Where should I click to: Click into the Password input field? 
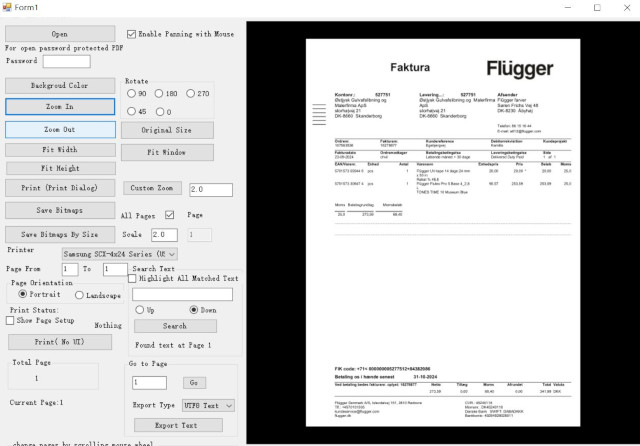tap(67, 61)
